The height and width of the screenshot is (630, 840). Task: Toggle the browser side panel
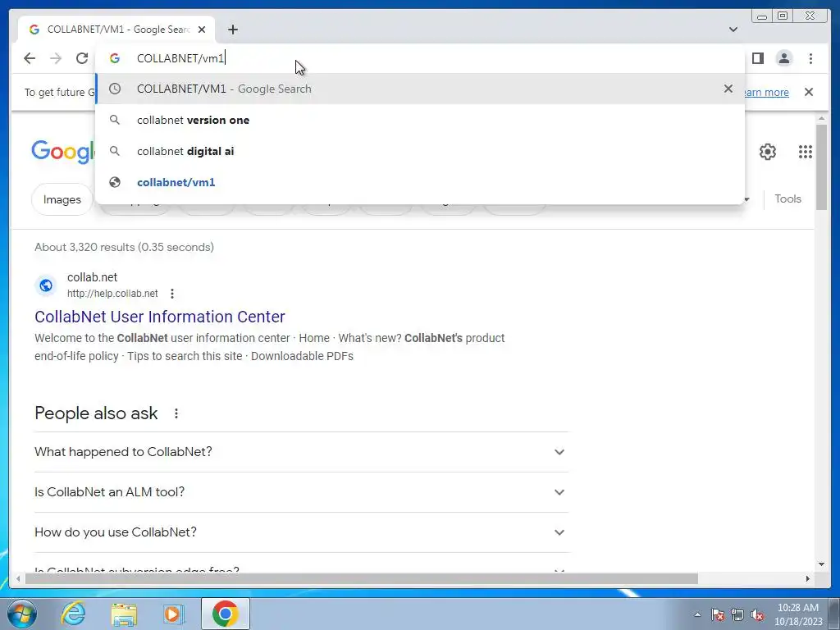point(757,58)
